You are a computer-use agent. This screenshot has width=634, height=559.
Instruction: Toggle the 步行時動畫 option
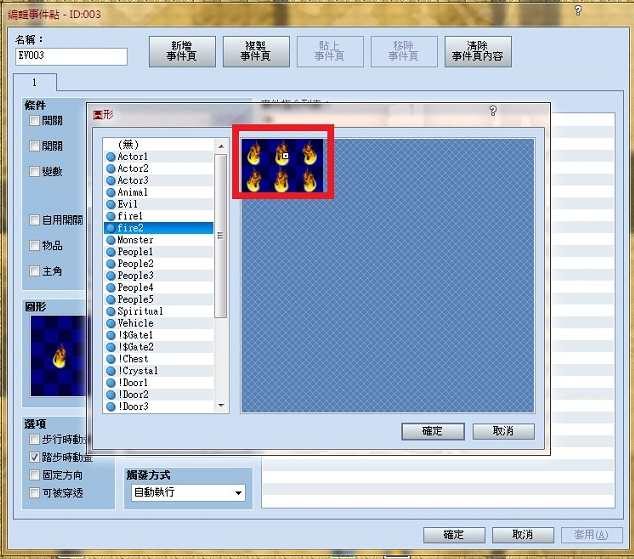coord(34,439)
